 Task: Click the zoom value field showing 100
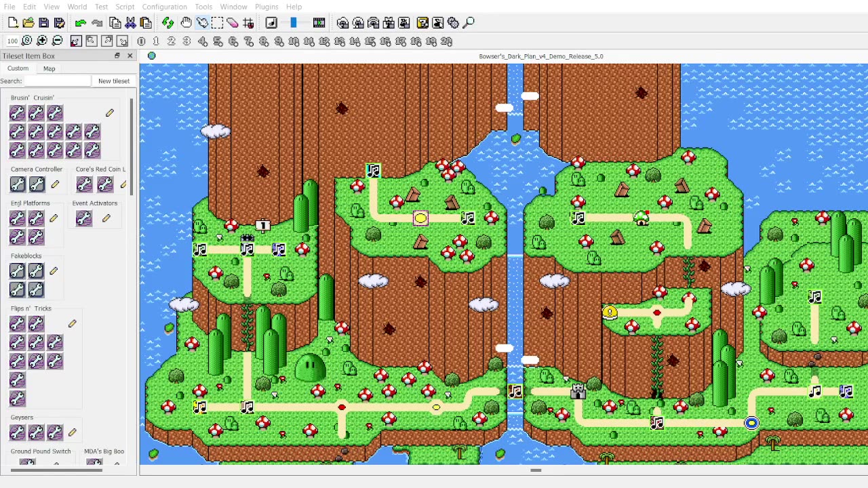click(12, 41)
